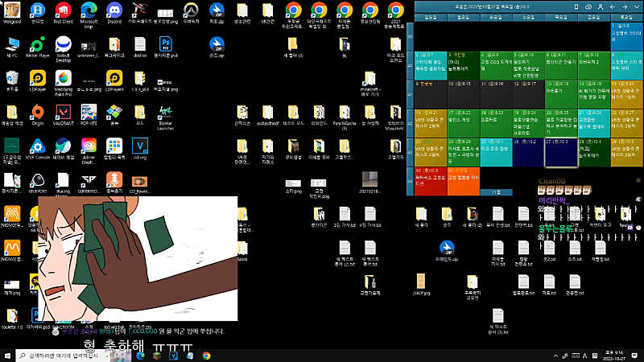Click the calendar widget's cloud sync icon
This screenshot has width=644, height=362.
(x=588, y=6)
